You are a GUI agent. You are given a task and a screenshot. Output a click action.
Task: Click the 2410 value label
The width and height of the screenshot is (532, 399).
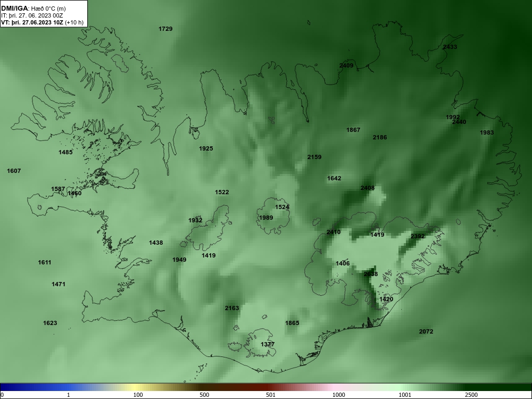coord(334,232)
